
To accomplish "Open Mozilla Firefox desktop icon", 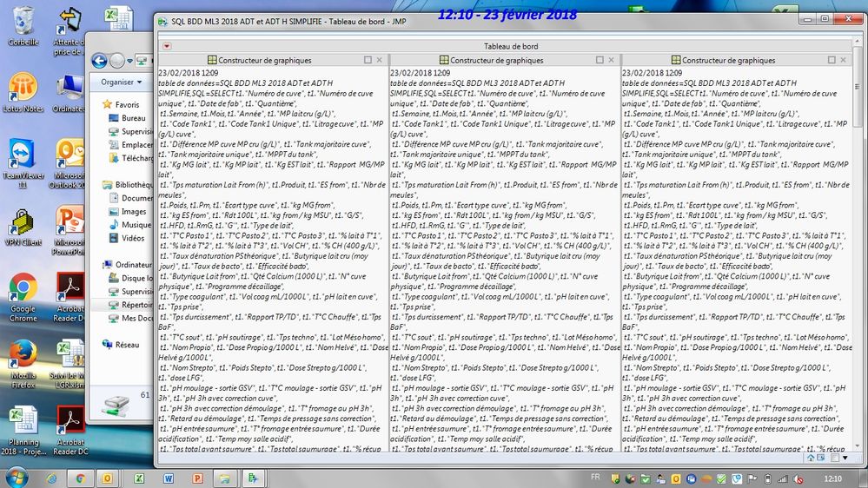I will tap(23, 364).
